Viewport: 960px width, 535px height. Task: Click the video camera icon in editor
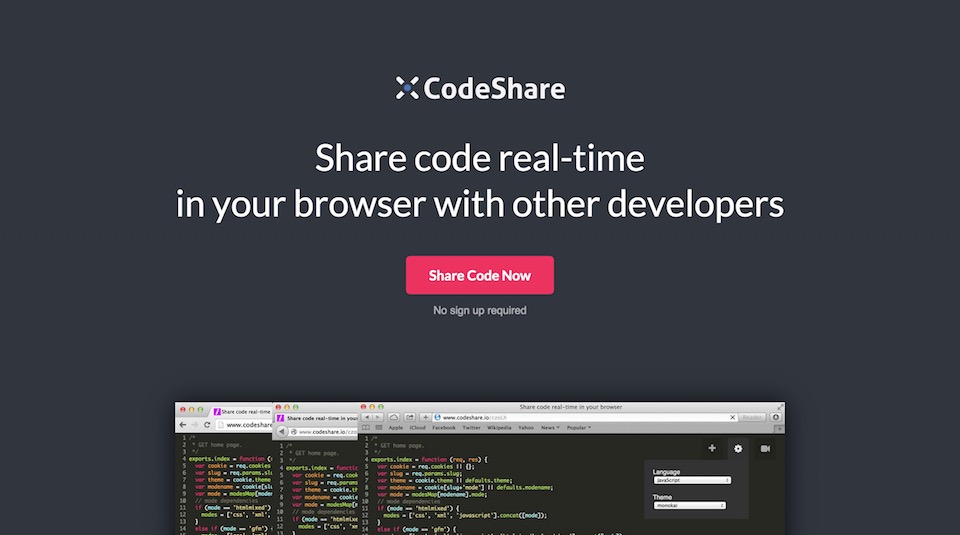765,449
